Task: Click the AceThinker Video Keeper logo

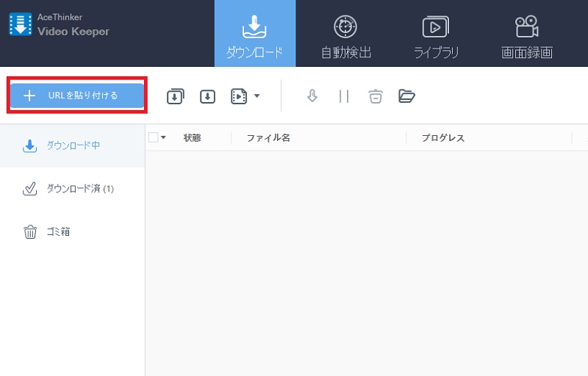Action: tap(59, 24)
